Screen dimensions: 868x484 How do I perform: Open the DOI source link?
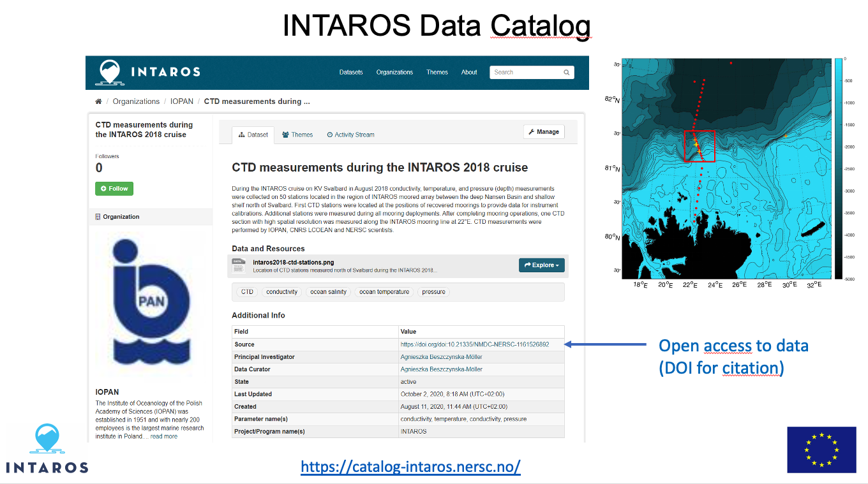[474, 344]
